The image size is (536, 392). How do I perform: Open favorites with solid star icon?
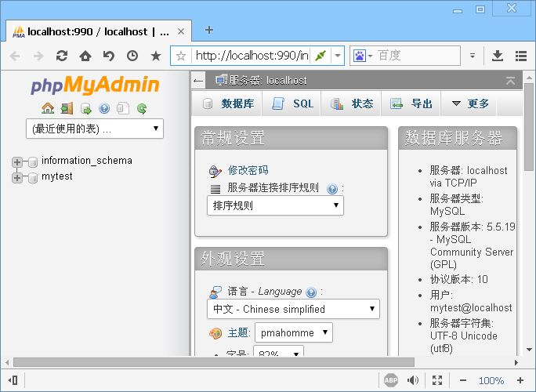(x=156, y=56)
